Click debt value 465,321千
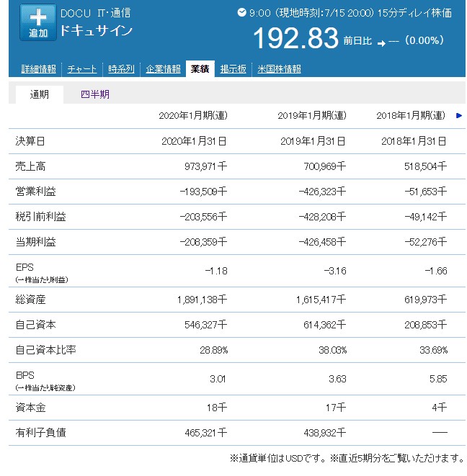Image resolution: width=467 pixels, height=476 pixels. [205, 433]
